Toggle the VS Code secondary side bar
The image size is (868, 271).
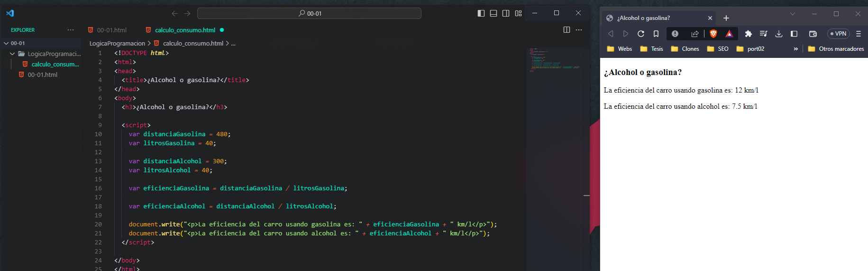[506, 13]
